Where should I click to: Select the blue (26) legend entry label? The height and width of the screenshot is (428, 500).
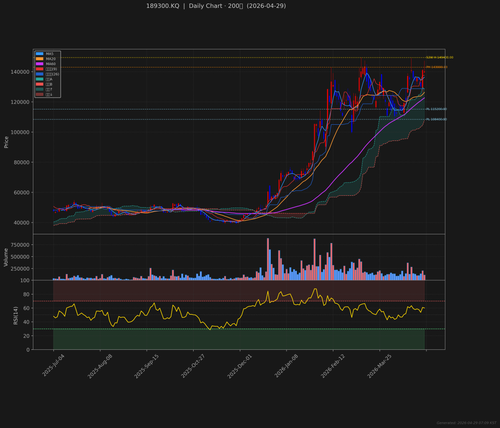click(52, 74)
